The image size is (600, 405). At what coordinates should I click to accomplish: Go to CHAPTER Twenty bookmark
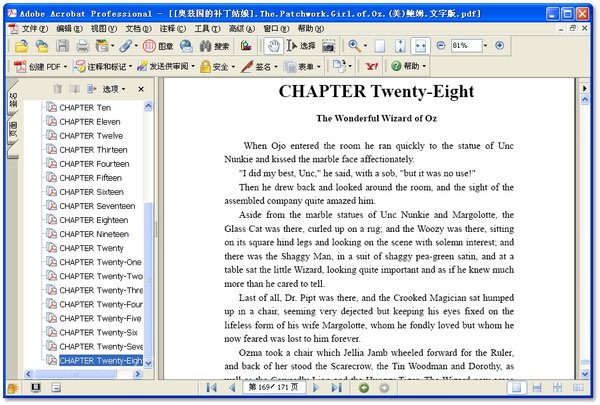91,248
